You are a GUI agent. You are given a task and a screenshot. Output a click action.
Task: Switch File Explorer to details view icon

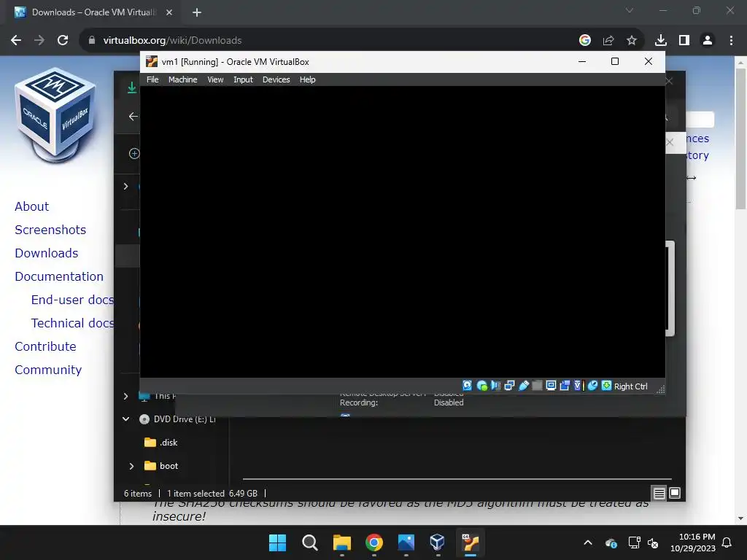click(659, 494)
